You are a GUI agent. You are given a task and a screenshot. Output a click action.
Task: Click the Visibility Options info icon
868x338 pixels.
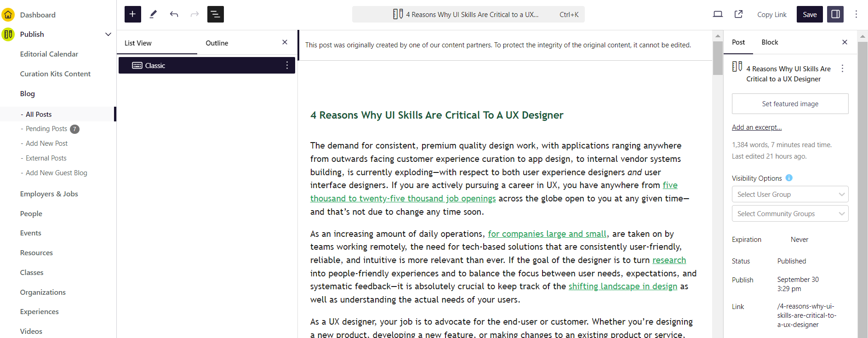coord(789,178)
